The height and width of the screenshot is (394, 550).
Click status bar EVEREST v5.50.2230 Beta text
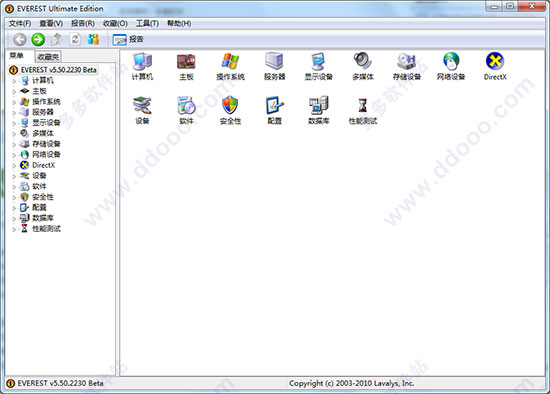pyautogui.click(x=60, y=383)
